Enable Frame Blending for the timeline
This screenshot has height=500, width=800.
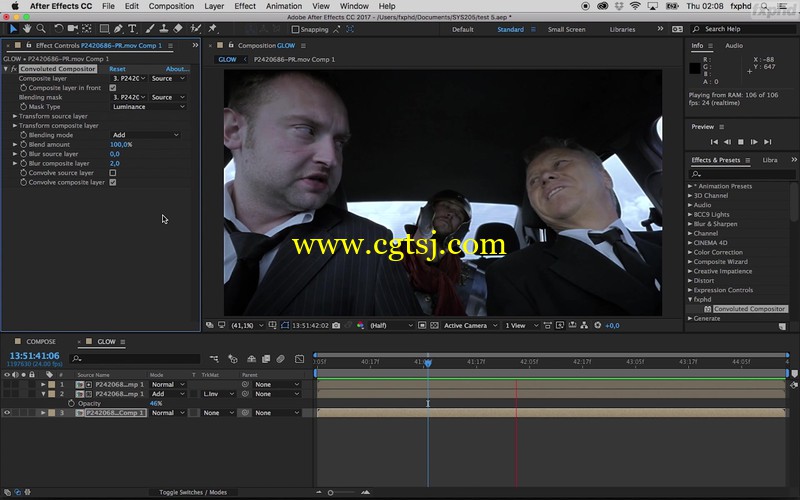coord(266,359)
